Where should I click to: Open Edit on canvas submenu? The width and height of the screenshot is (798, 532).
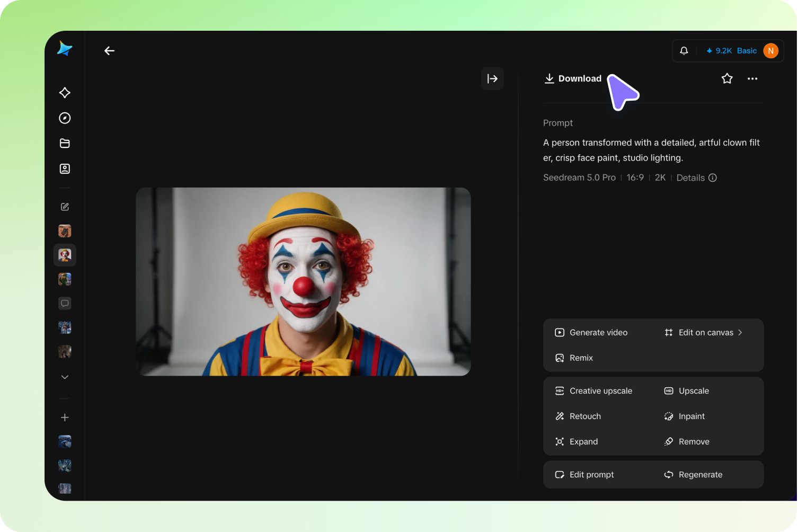pos(704,333)
